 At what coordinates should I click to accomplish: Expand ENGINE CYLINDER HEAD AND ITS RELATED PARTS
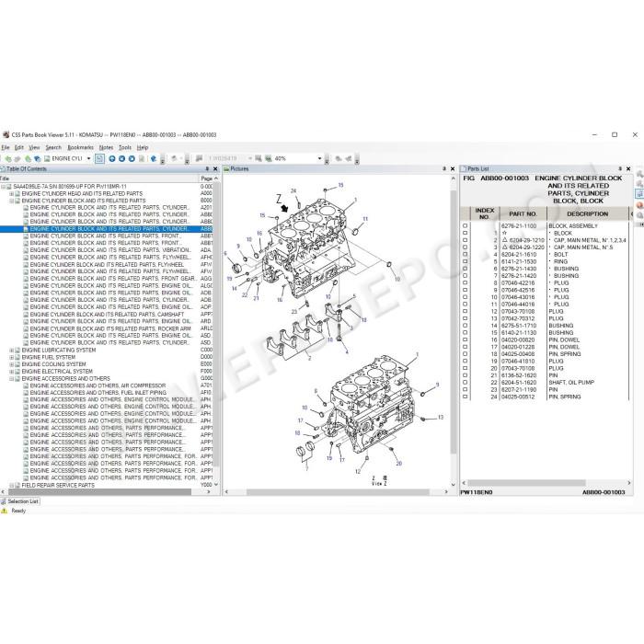(11, 193)
